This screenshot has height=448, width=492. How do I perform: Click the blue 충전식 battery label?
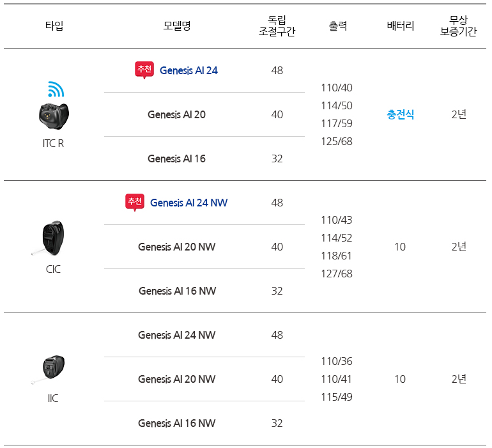click(x=401, y=114)
